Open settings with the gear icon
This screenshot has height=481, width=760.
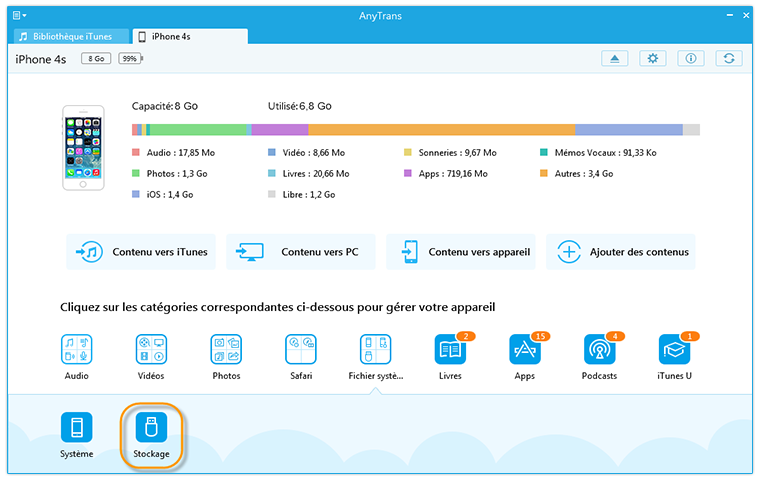point(653,59)
